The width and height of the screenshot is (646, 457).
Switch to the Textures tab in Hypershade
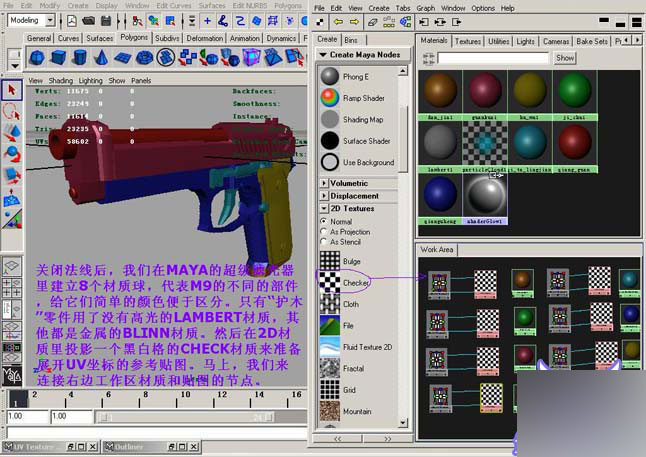coord(468,41)
